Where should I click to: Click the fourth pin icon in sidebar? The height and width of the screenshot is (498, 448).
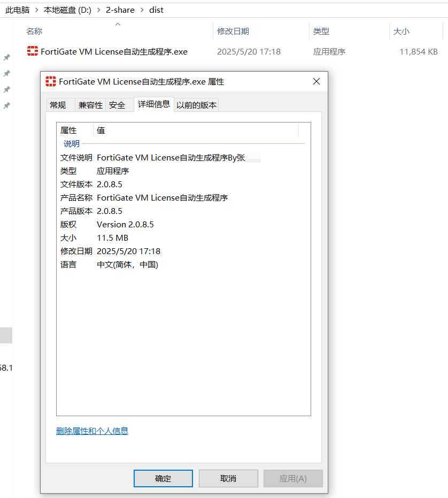click(x=6, y=105)
